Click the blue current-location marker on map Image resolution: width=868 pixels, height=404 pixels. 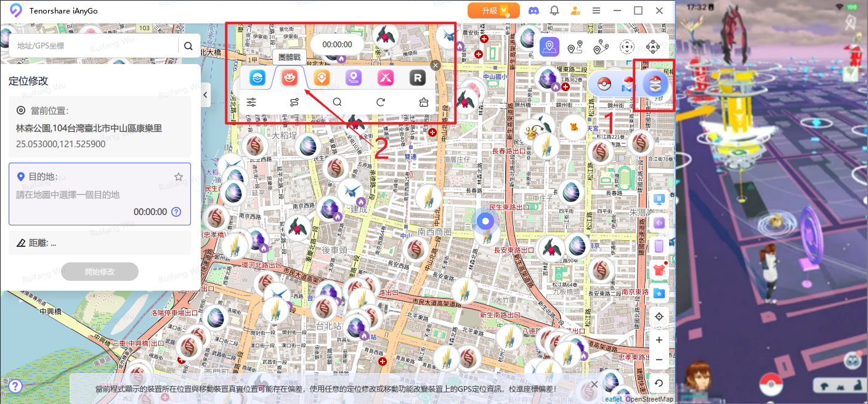tap(486, 221)
